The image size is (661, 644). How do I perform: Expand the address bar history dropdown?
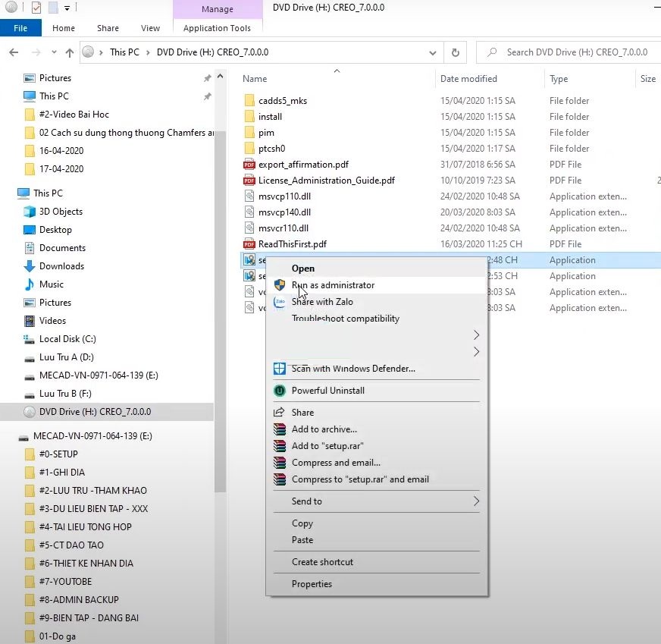[433, 52]
